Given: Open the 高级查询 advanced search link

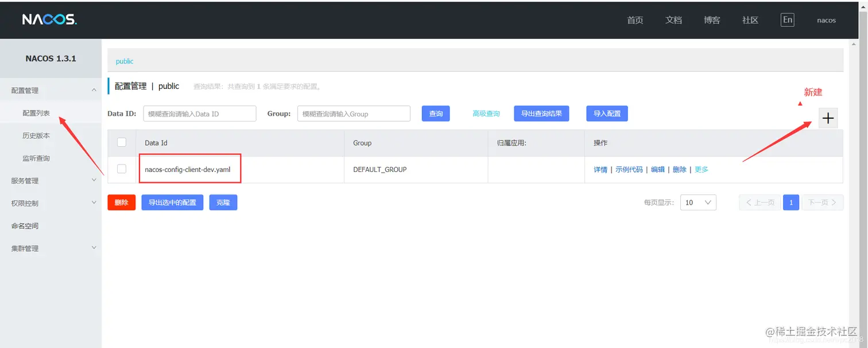Looking at the screenshot, I should [486, 114].
